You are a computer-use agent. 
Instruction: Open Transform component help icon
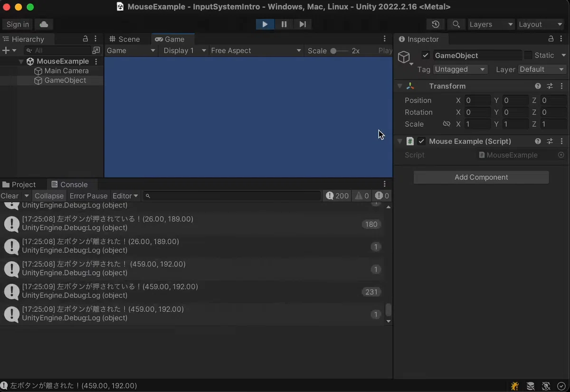pos(538,86)
